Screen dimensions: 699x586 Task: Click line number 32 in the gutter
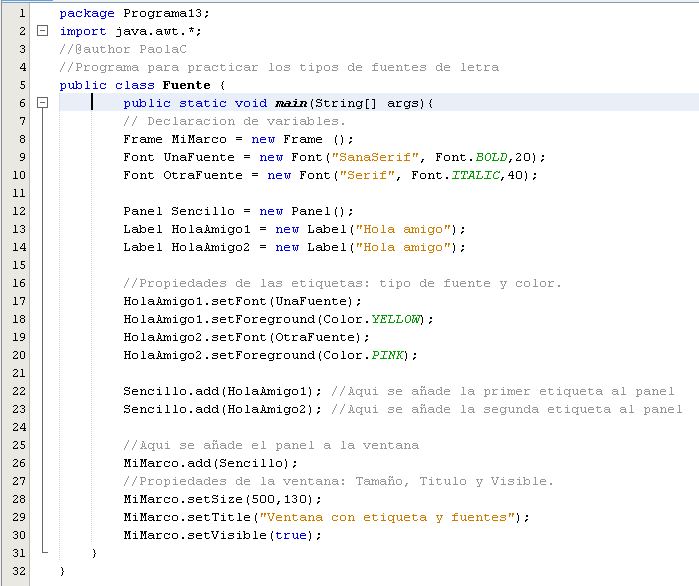19,571
